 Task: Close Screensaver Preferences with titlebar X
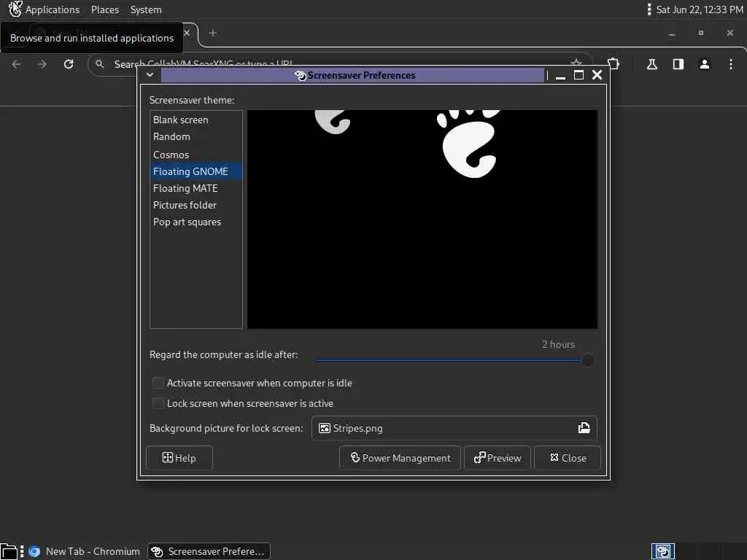click(597, 75)
